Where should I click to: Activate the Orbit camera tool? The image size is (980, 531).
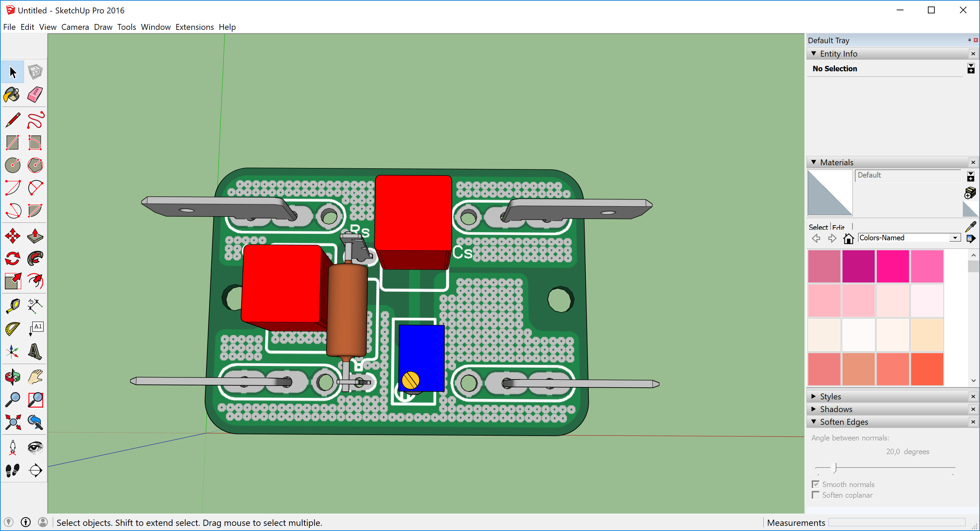coord(13,377)
